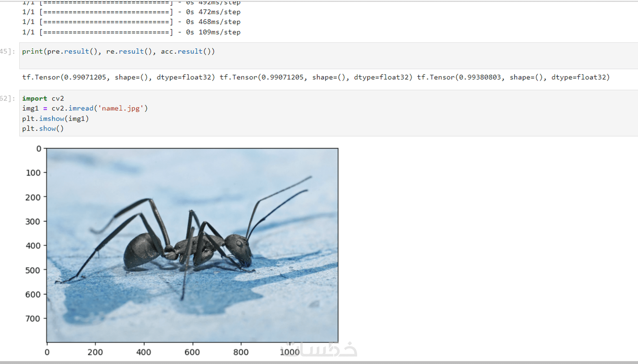Place cursor on the plt.show() line
638x364 pixels.
(x=43, y=129)
